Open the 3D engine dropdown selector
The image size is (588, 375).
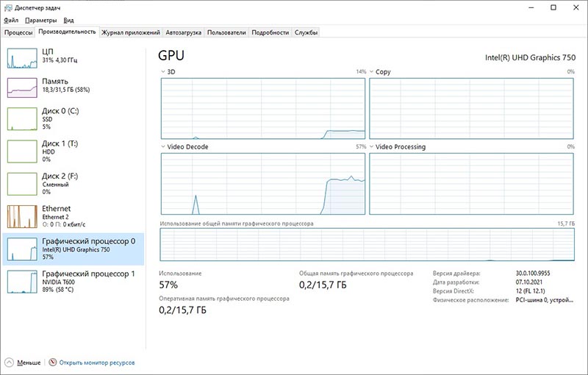pos(163,72)
